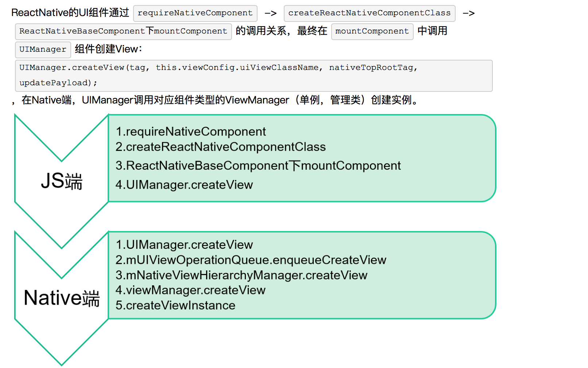Click the 5.createViewInstance list entry
Image resolution: width=588 pixels, height=368 pixels.
(x=175, y=306)
